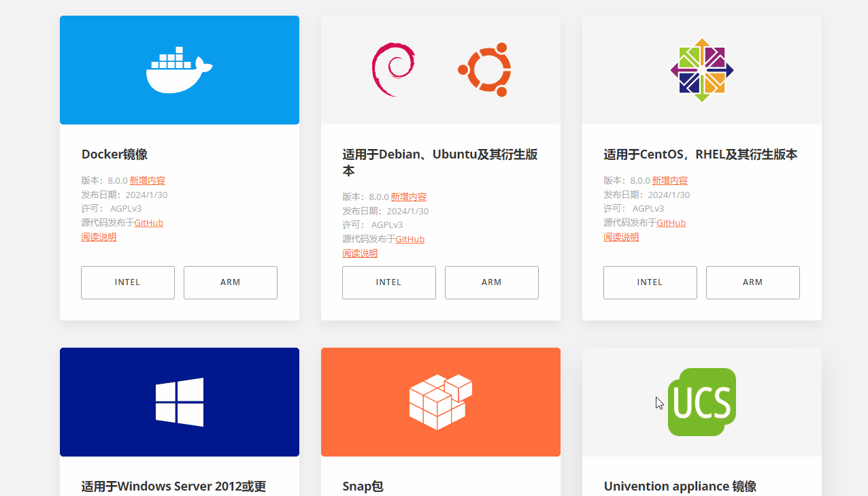
Task: Download Docker image for INTEL
Action: 128,282
